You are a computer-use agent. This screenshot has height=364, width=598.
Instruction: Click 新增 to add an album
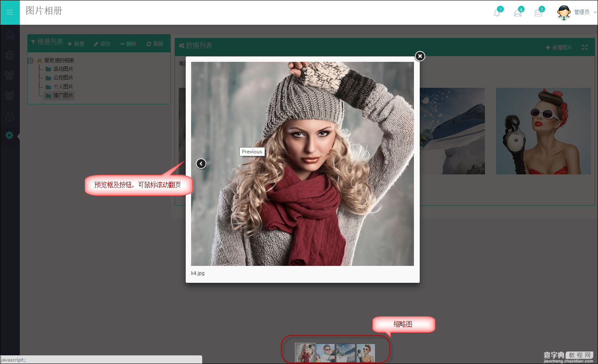tap(76, 44)
